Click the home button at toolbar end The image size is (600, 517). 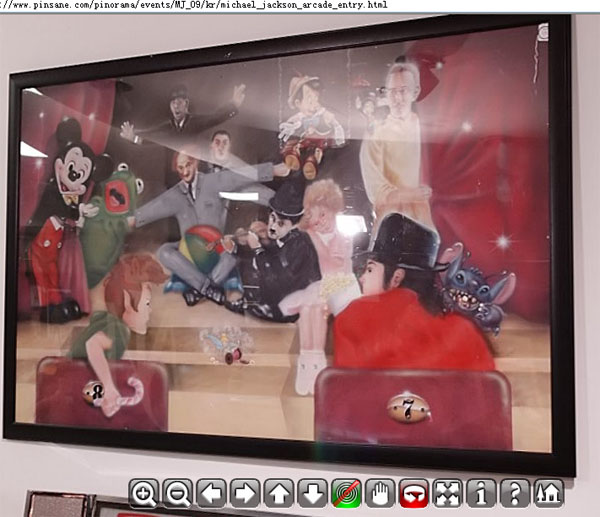(x=549, y=493)
